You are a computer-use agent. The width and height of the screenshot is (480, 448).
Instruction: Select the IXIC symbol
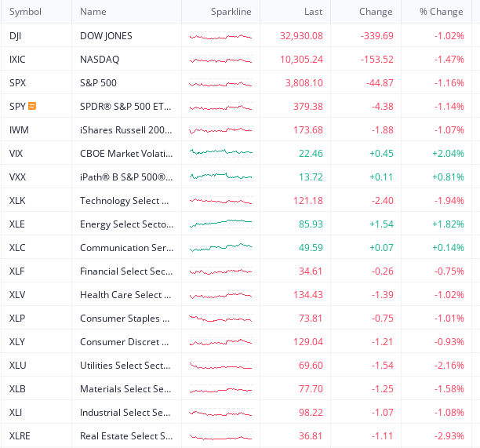pos(17,59)
